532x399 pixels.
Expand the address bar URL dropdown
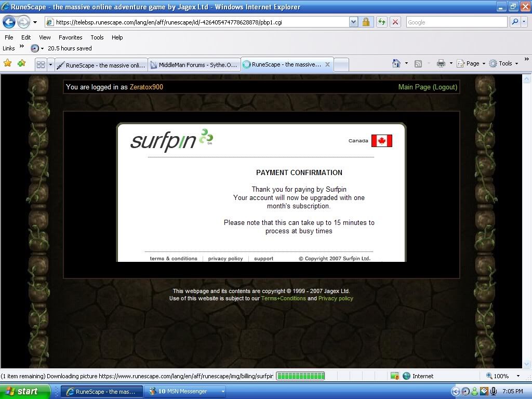click(x=353, y=22)
